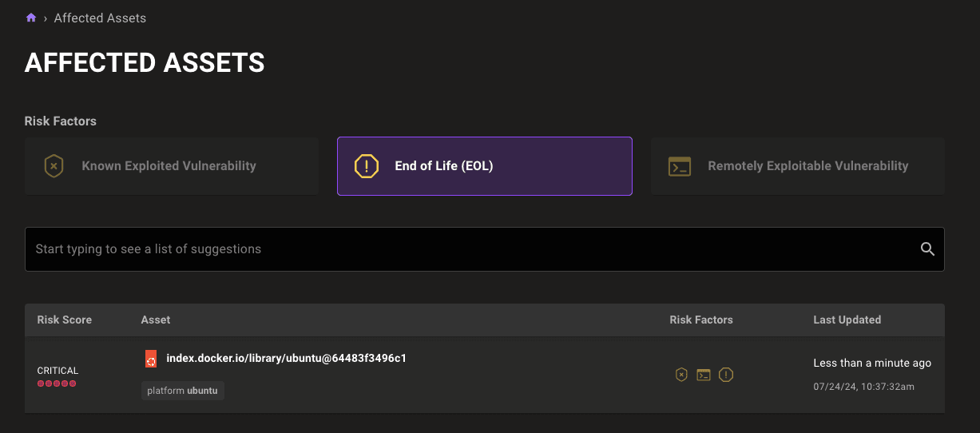Enable Remotely Exploitable Vulnerability filter
This screenshot has width=980, height=433.
coord(797,166)
